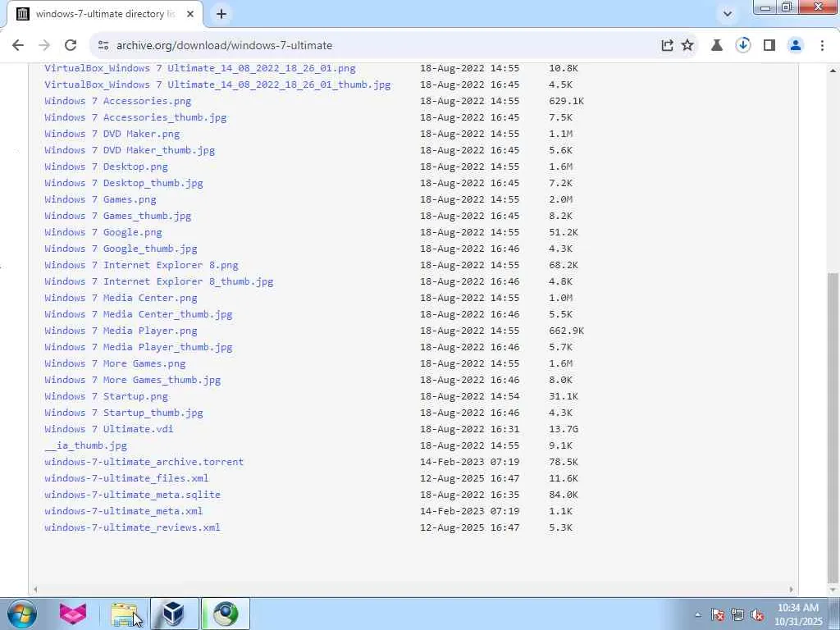The height and width of the screenshot is (630, 840).
Task: Toggle the side panel icon
Action: pos(769,46)
